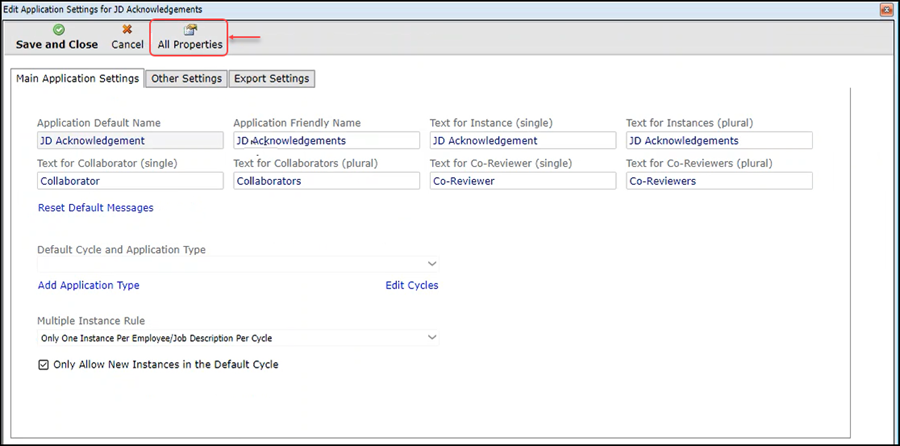Click the Reset Default Messages link

tap(95, 208)
